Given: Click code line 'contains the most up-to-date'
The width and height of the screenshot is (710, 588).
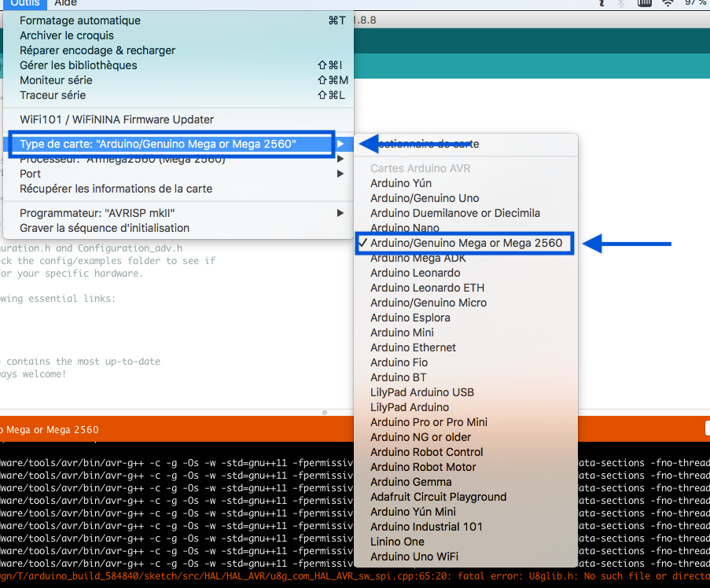Looking at the screenshot, I should [x=83, y=362].
